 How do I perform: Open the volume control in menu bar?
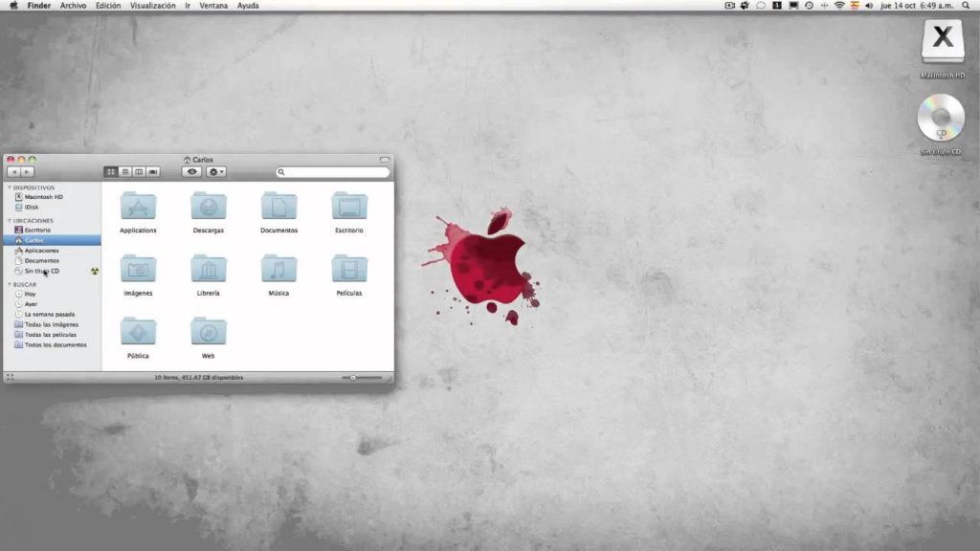point(869,6)
